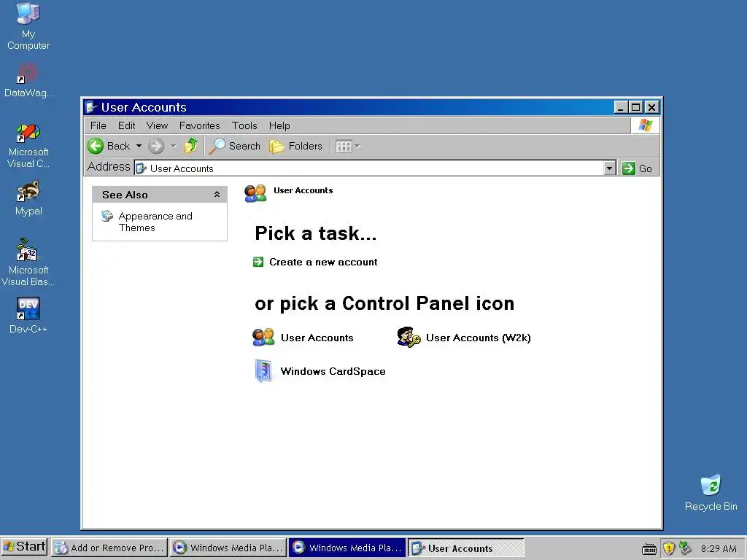Image resolution: width=747 pixels, height=560 pixels.
Task: Click the Address bar page icon
Action: (x=141, y=168)
